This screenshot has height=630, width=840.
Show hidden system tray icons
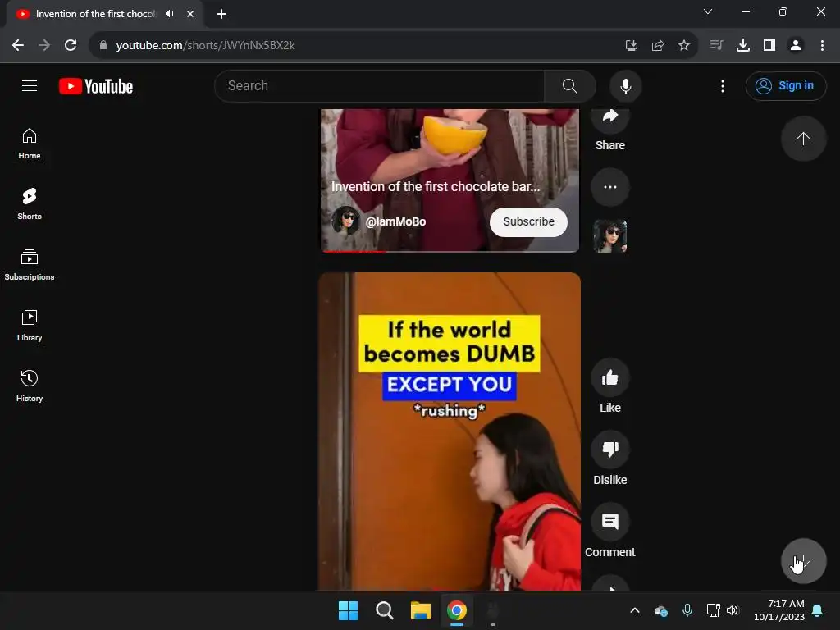pos(634,610)
